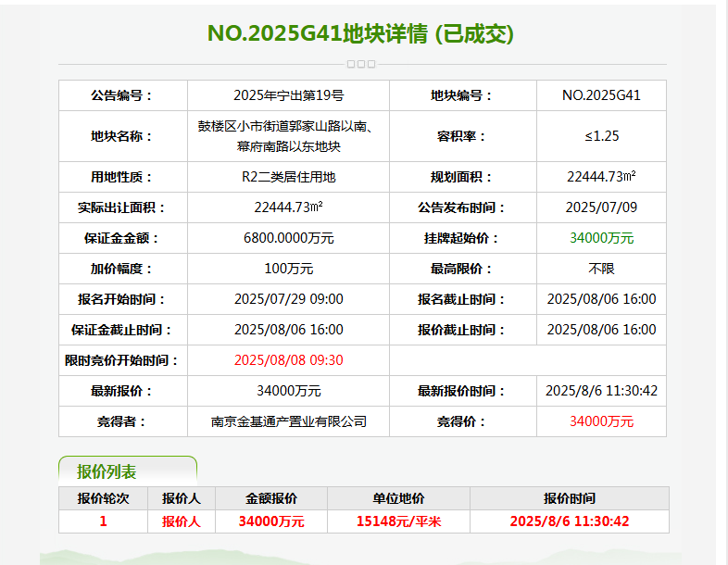Click the land use value R2二类居住用地
The width and height of the screenshot is (728, 565).
[288, 177]
